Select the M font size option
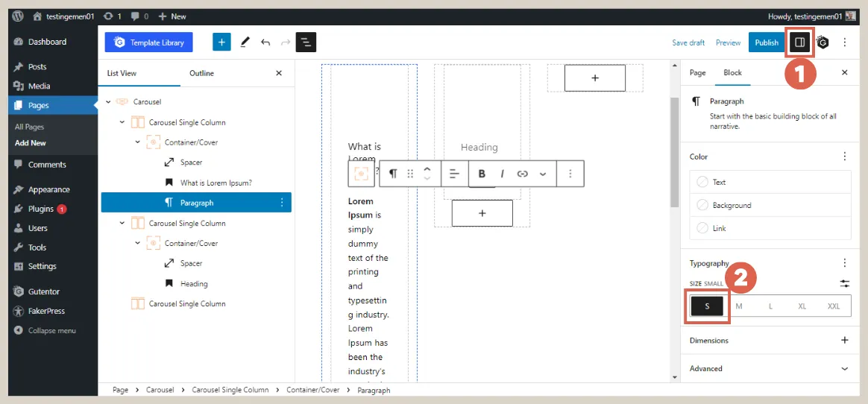Viewport: 868px width, 404px height. click(x=739, y=306)
